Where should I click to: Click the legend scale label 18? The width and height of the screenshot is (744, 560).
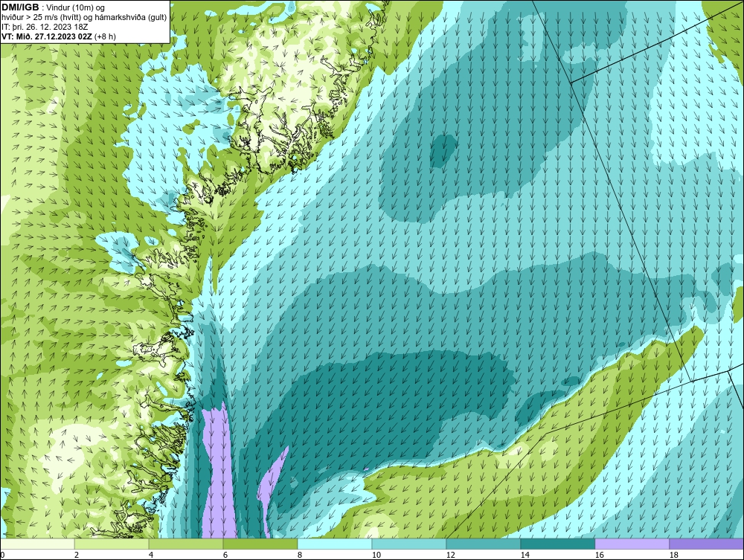[x=673, y=555]
